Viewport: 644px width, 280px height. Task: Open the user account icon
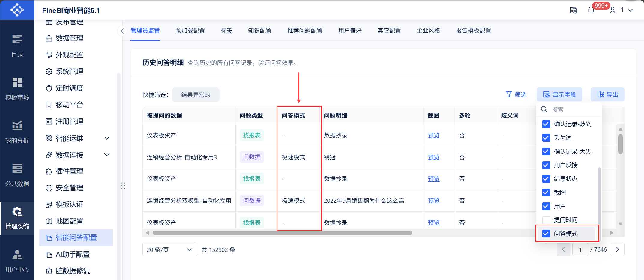pyautogui.click(x=613, y=10)
